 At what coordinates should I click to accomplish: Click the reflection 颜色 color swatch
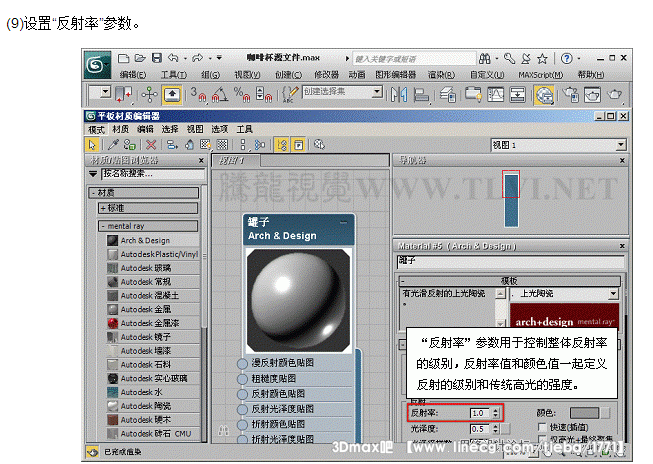pyautogui.click(x=584, y=413)
